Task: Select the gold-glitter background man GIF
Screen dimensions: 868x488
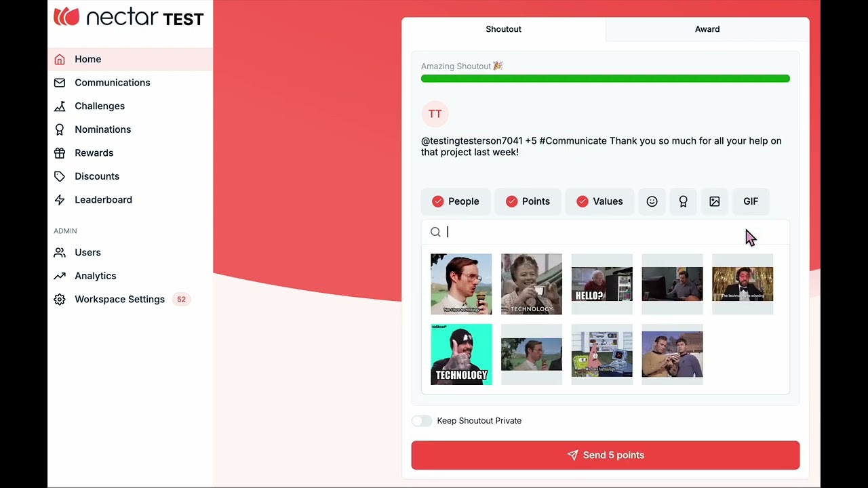Action: 743,284
